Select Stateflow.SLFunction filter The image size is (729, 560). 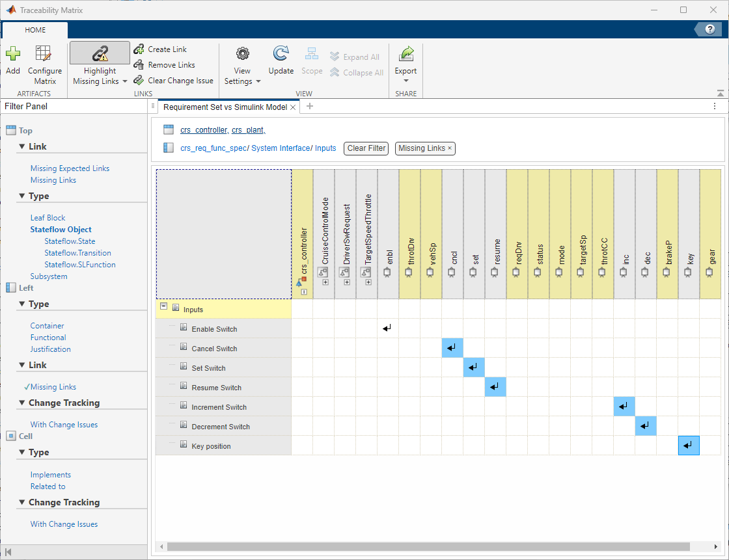tap(80, 265)
